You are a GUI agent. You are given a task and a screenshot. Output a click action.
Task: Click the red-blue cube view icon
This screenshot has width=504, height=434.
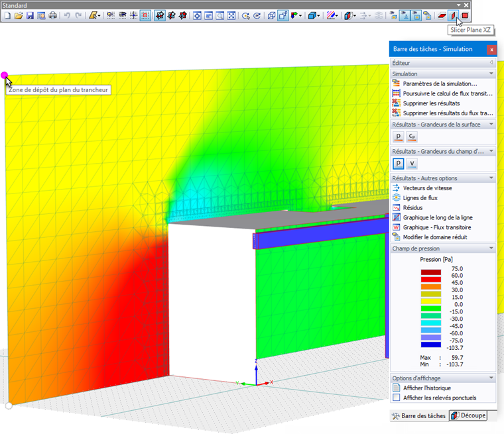coord(348,16)
